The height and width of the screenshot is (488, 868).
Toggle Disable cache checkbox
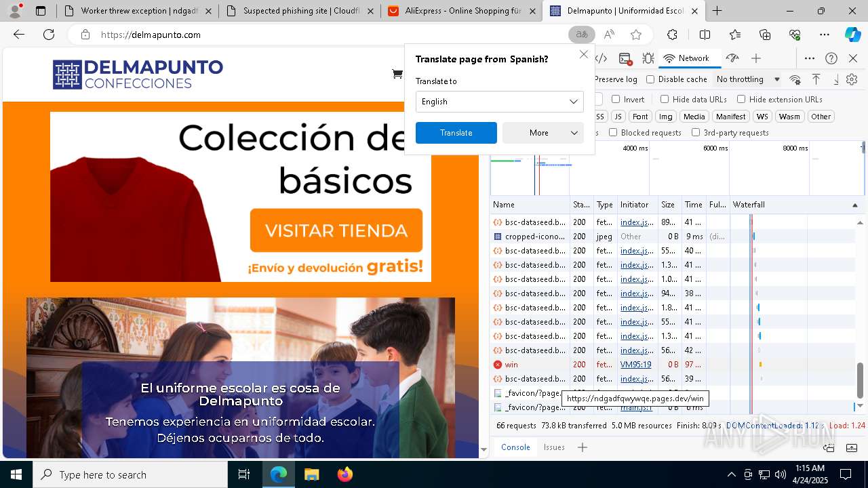coord(650,79)
